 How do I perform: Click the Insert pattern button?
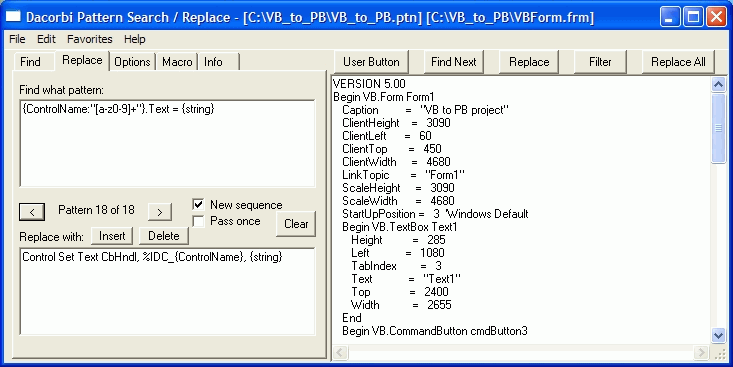[112, 236]
